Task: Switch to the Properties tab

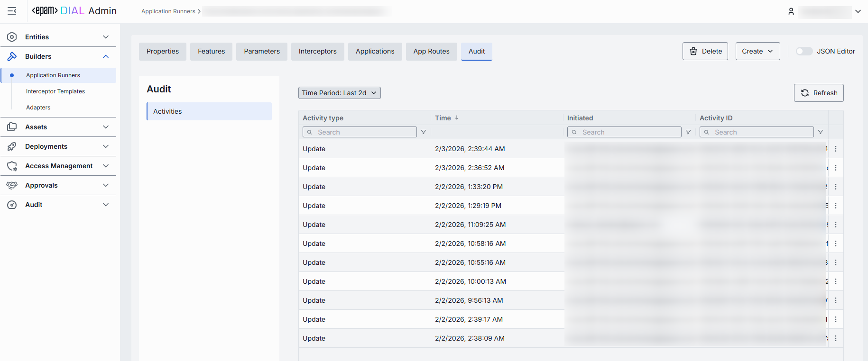Action: pyautogui.click(x=163, y=51)
